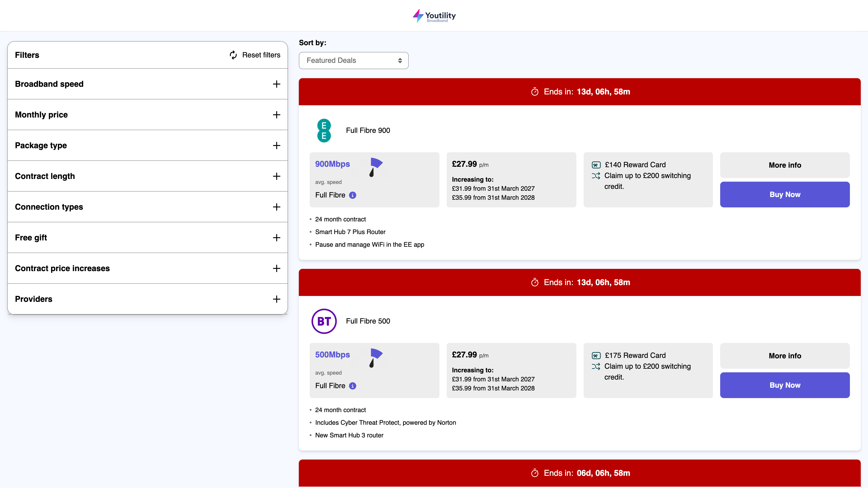
Task: Expand the Broadband speed filter
Action: click(x=148, y=84)
